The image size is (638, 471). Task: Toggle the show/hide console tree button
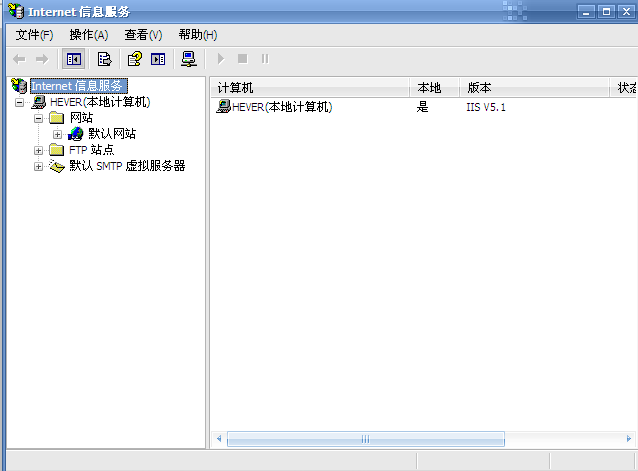click(74, 59)
